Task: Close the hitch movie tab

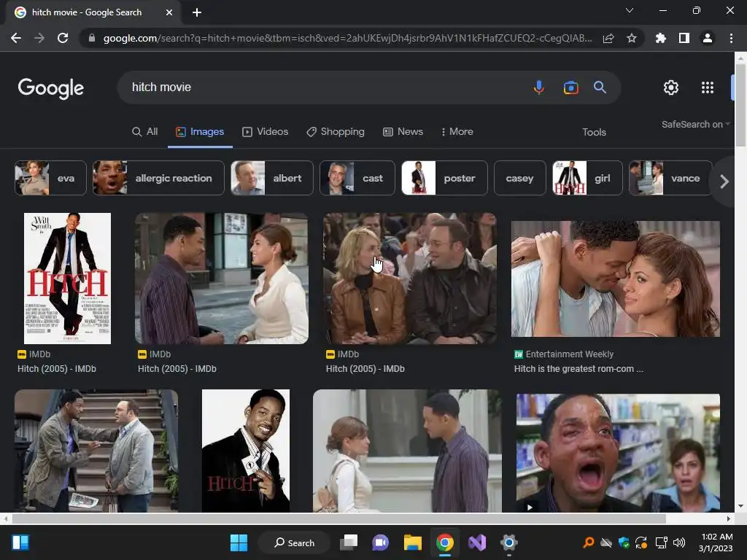Action: tap(169, 12)
